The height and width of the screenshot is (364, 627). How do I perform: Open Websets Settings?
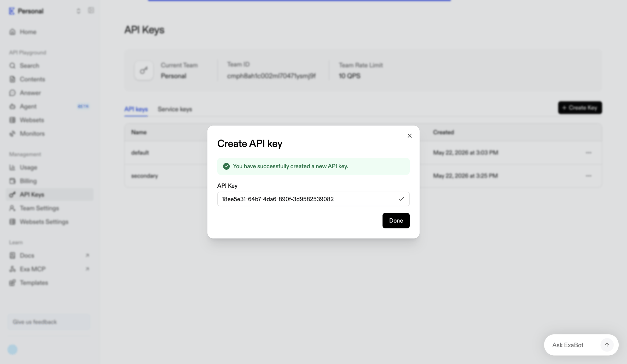(50, 222)
